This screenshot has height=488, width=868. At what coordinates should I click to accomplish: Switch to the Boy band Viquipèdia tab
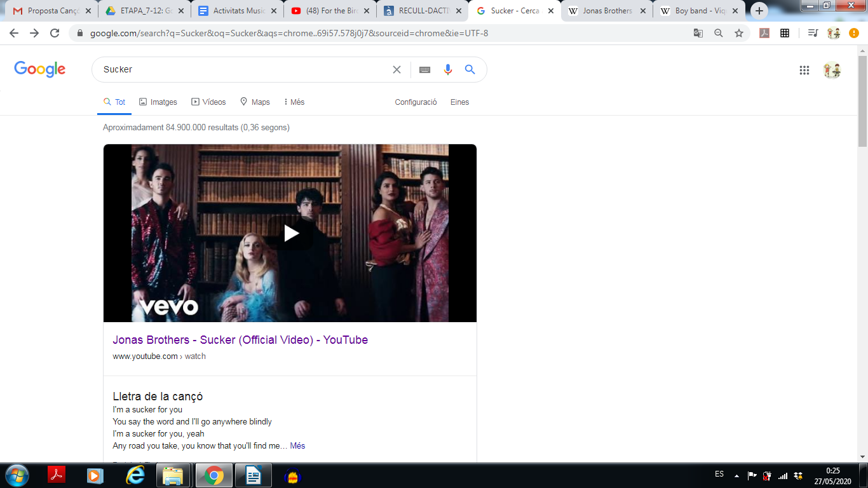click(x=700, y=11)
